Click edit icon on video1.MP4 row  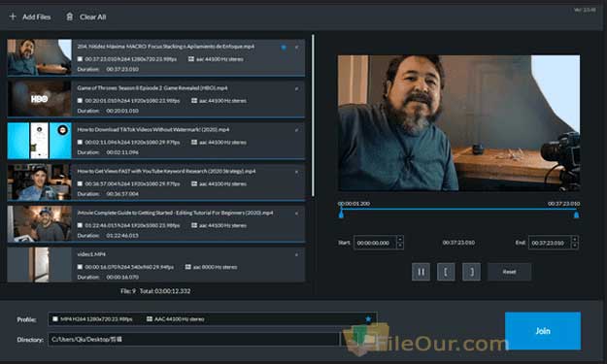pyautogui.click(x=296, y=255)
